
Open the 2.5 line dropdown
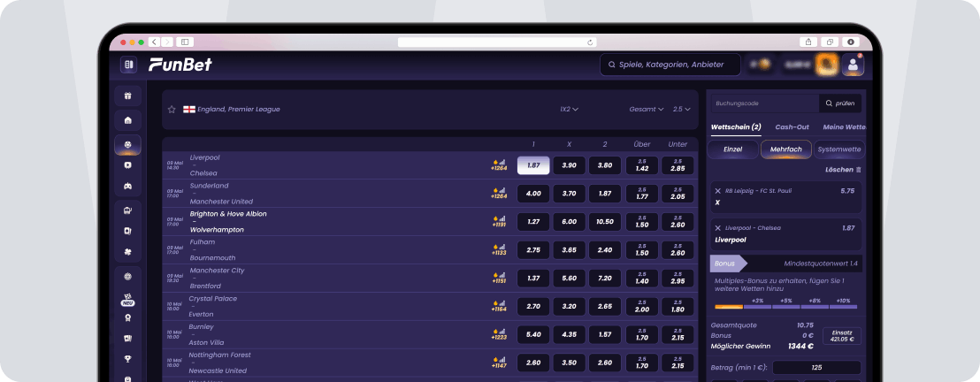point(681,110)
